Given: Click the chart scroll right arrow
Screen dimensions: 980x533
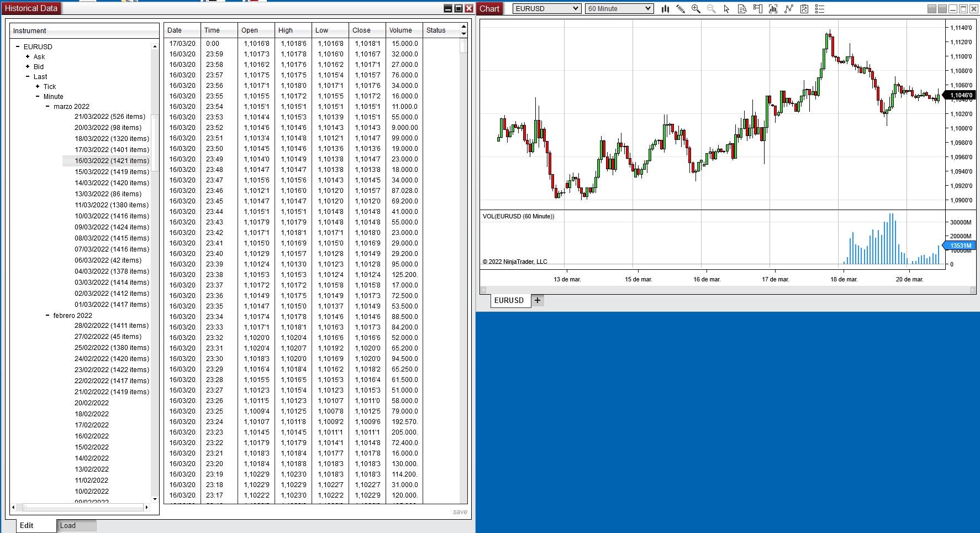Looking at the screenshot, I should [x=973, y=290].
